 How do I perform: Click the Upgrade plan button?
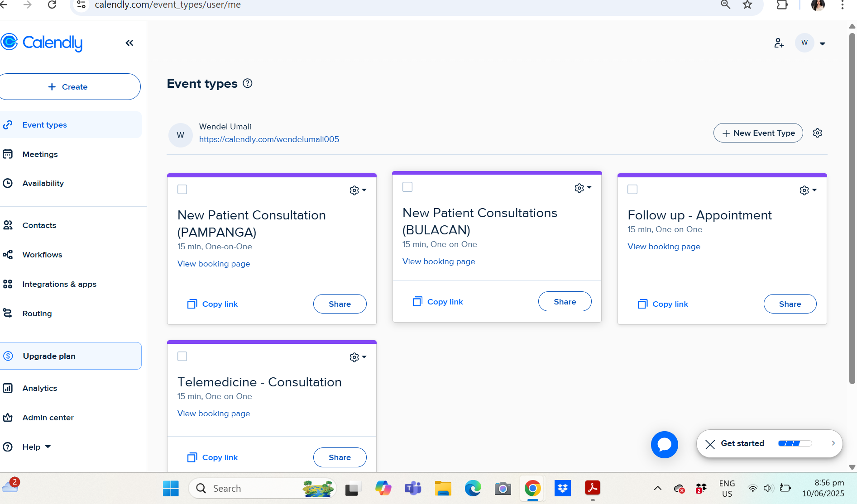pos(71,356)
